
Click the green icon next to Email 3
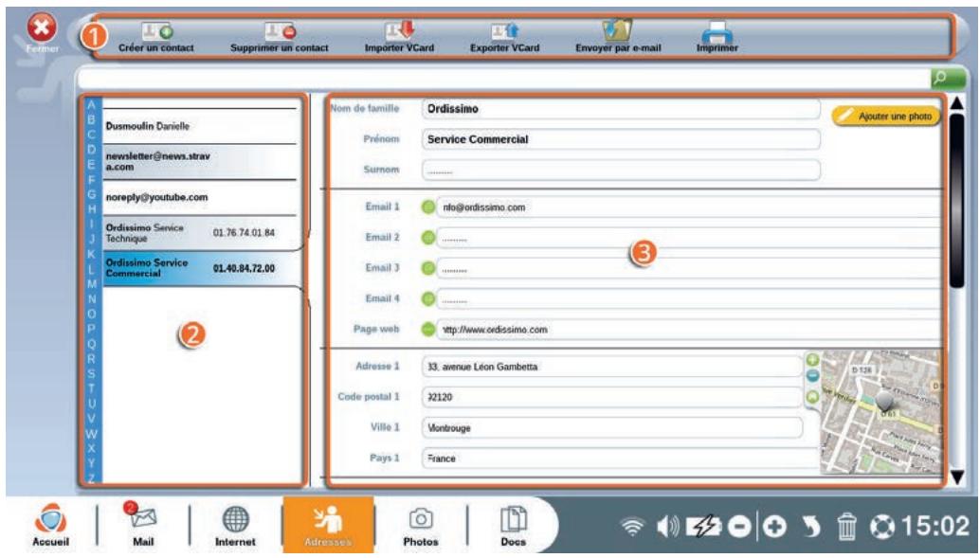tap(428, 268)
